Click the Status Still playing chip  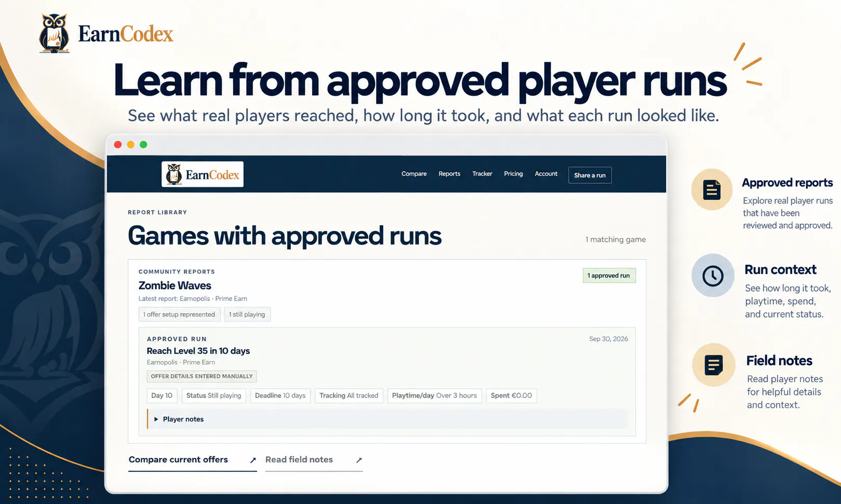point(213,396)
